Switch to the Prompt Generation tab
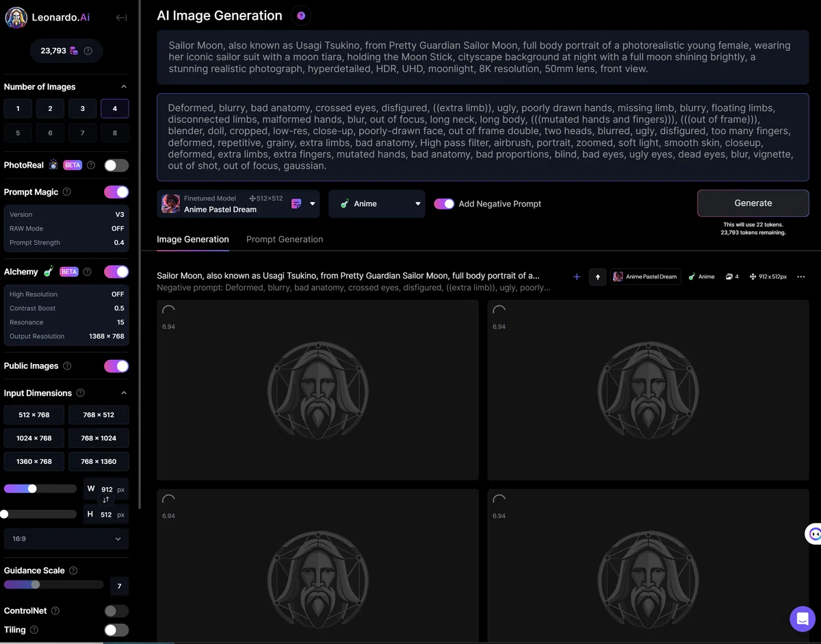Image resolution: width=821 pixels, height=644 pixels. click(x=285, y=240)
